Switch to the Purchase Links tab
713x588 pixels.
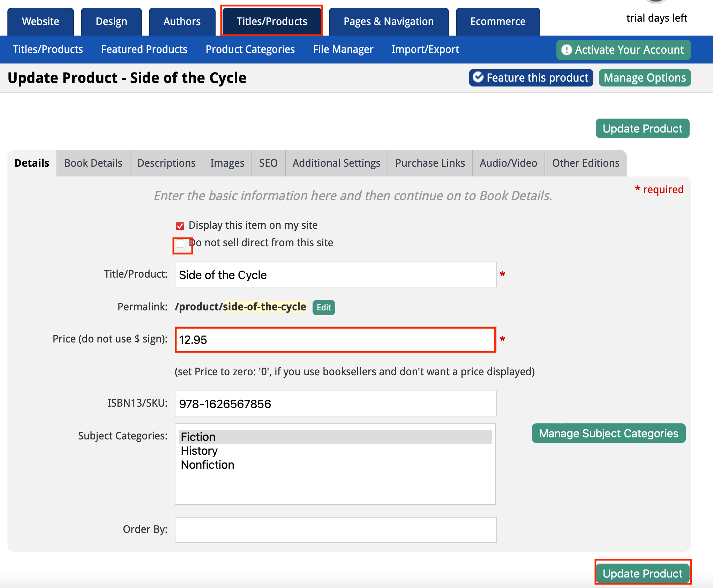[x=430, y=163]
